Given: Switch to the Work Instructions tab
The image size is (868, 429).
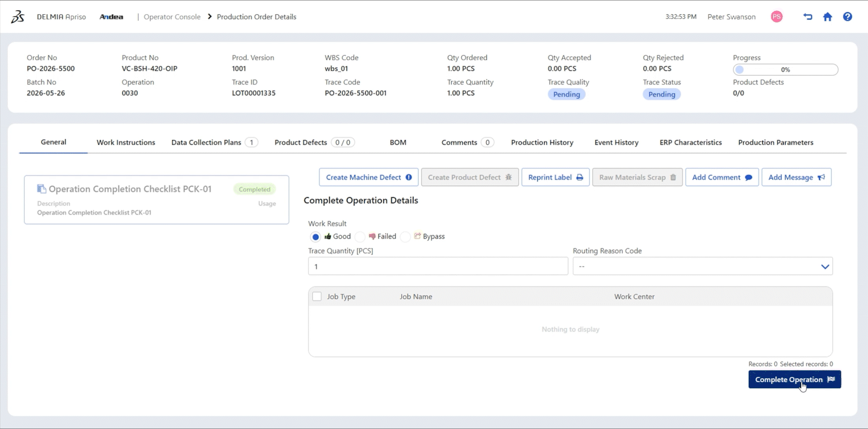Looking at the screenshot, I should 126,142.
